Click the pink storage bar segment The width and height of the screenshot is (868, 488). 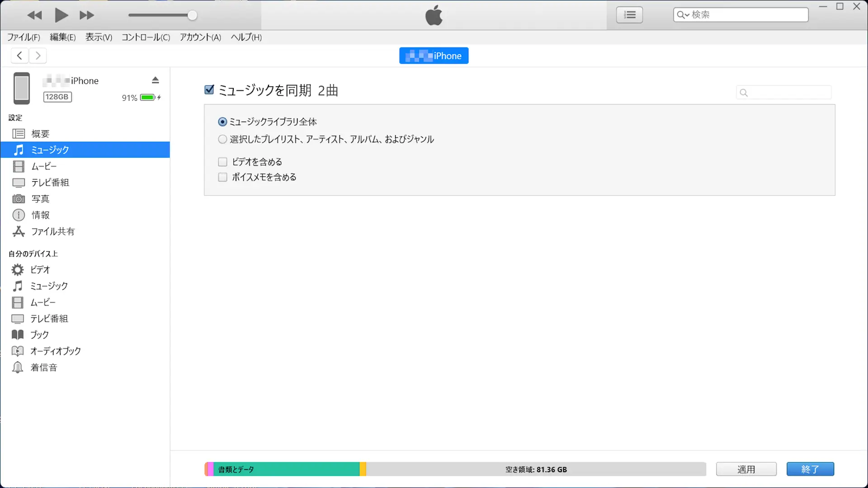[x=211, y=469]
